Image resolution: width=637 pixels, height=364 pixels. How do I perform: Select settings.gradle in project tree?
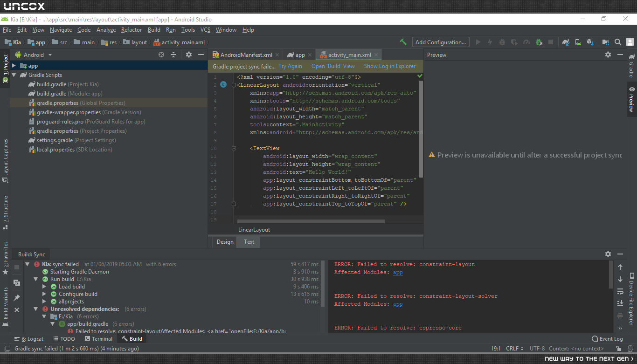pyautogui.click(x=72, y=140)
